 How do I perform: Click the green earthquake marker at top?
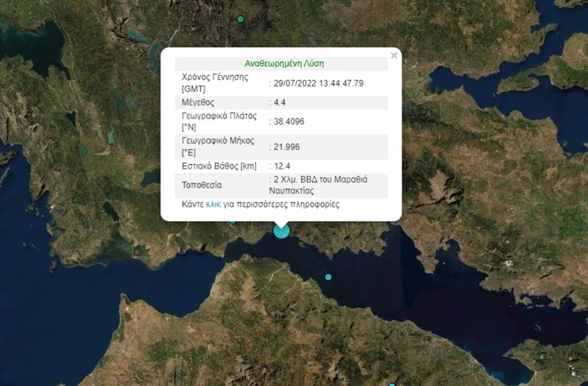pos(241,19)
